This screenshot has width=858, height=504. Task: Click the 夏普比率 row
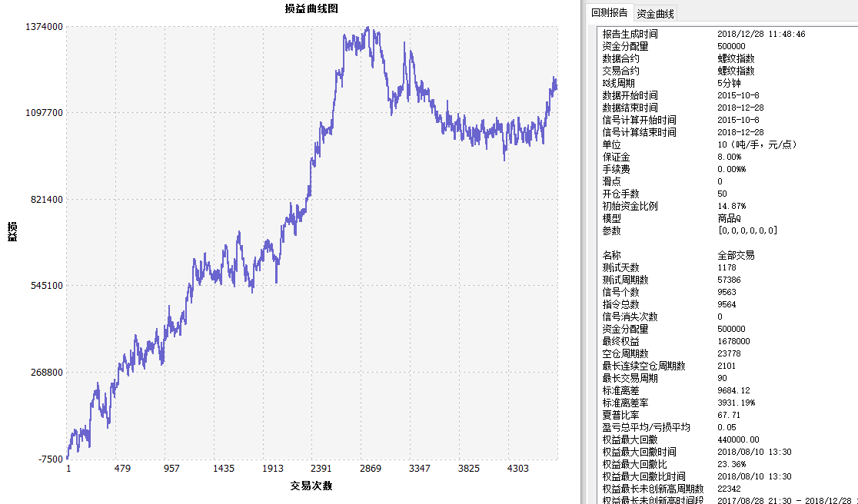(x=620, y=415)
